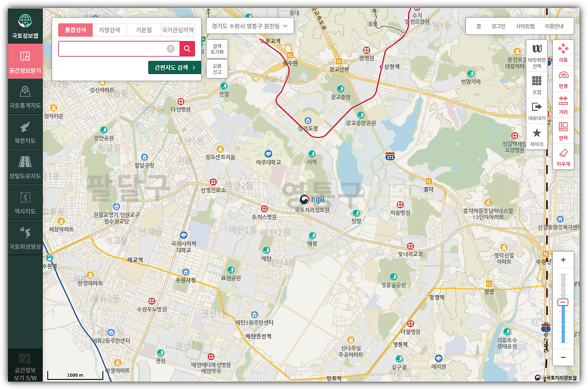Screen dimensions: 588x390
Task: Click the 영통역 station label
Action: [400, 344]
